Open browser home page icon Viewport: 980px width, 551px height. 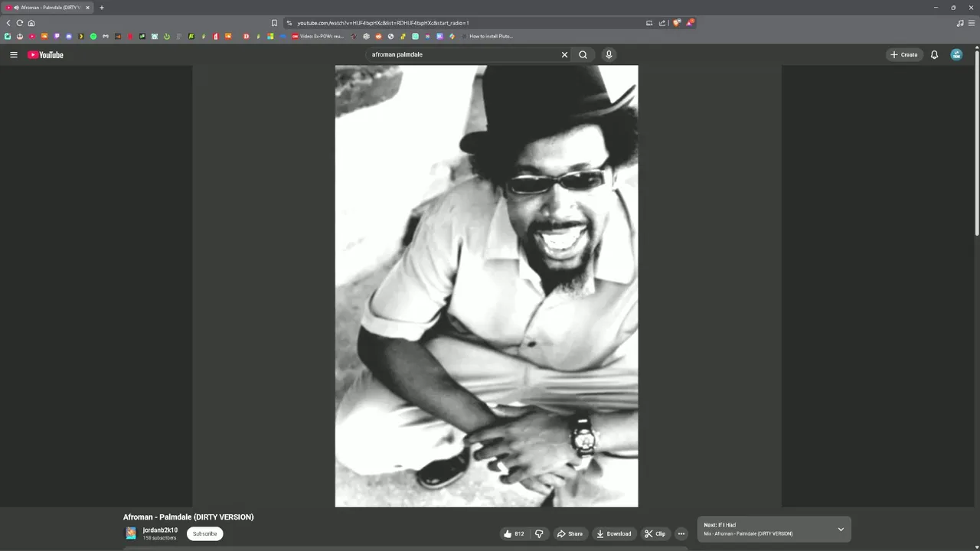(x=31, y=23)
